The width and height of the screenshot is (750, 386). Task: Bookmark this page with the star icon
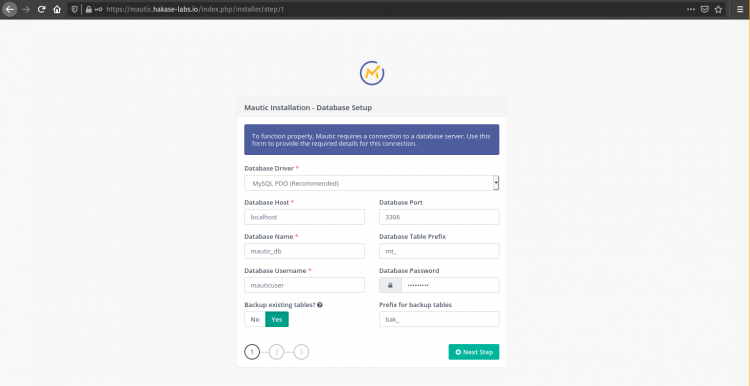718,9
